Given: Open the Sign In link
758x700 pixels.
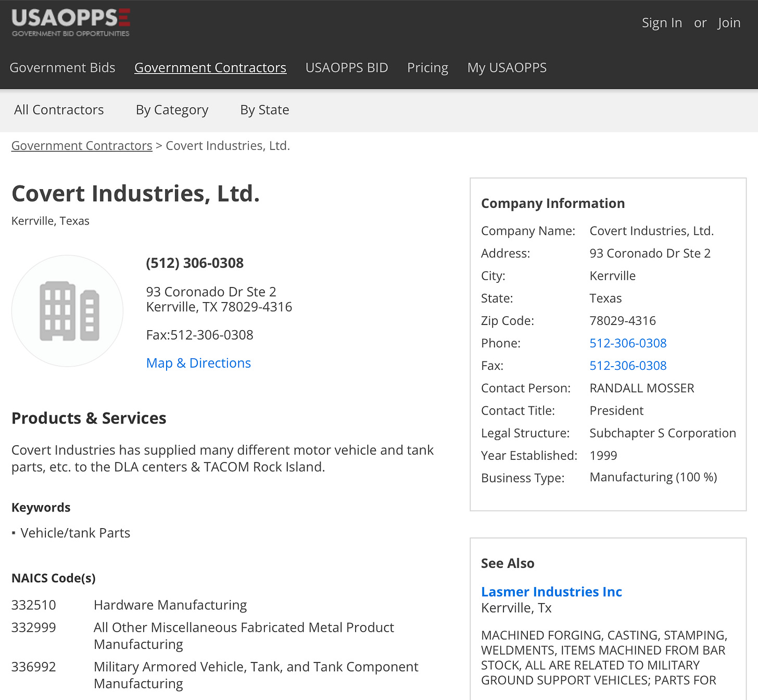Looking at the screenshot, I should [x=662, y=23].
